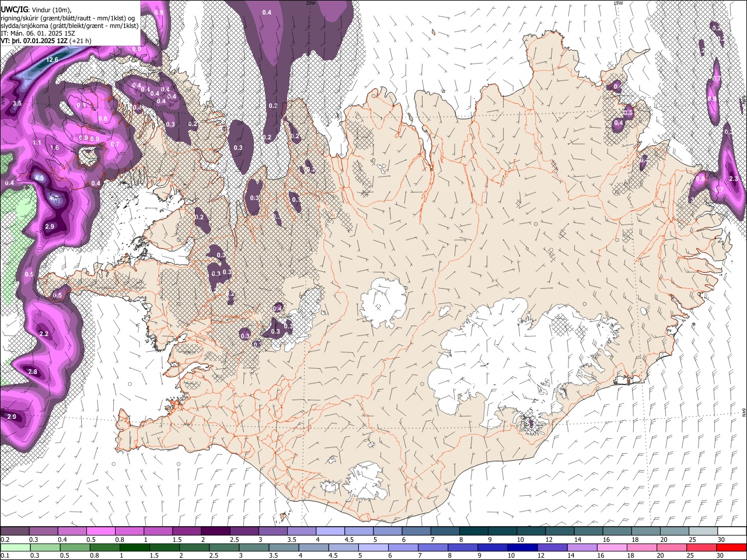Click the light lavender 4 swatch in snow scale

(329, 531)
